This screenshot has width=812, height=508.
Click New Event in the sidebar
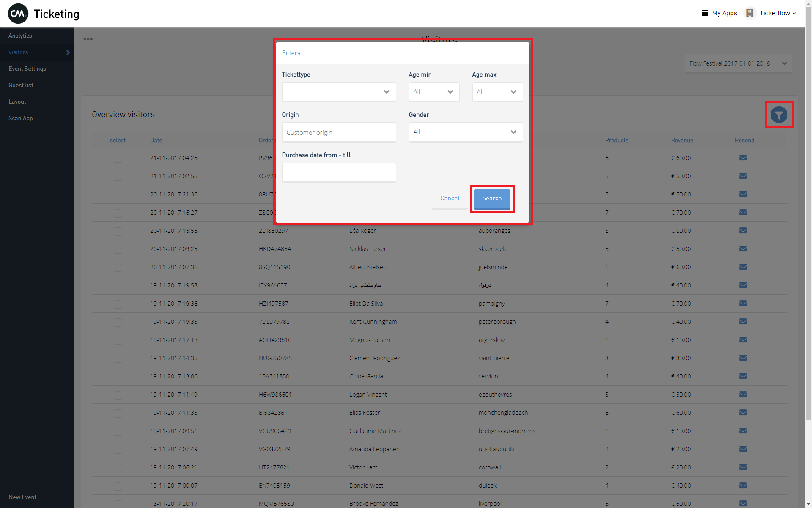pos(22,497)
